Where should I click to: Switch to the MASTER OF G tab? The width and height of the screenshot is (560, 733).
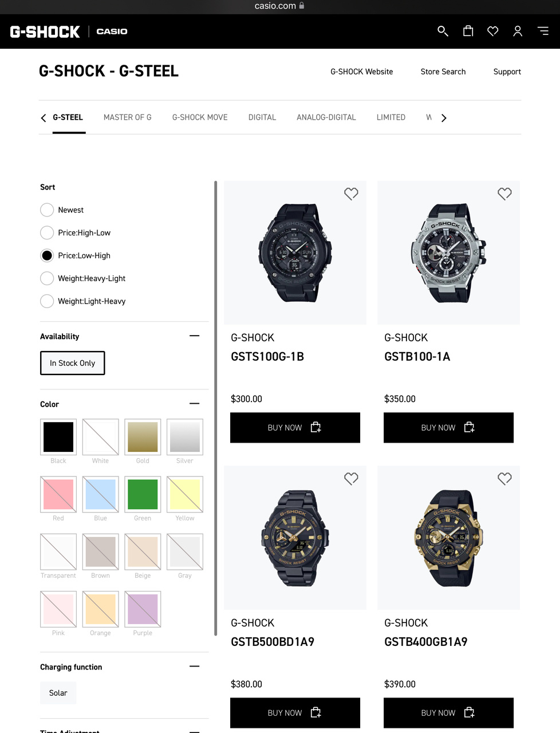(128, 117)
